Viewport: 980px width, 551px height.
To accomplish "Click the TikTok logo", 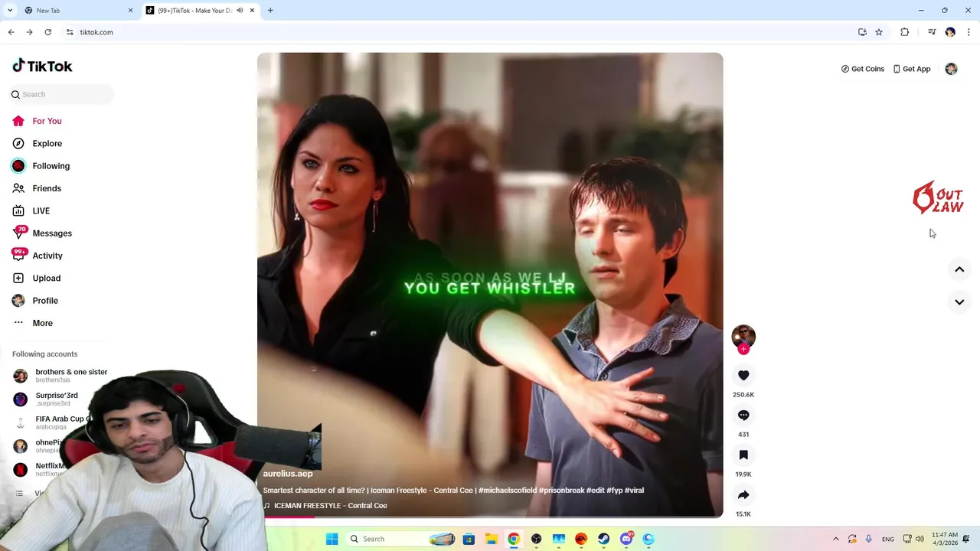I will tap(42, 66).
